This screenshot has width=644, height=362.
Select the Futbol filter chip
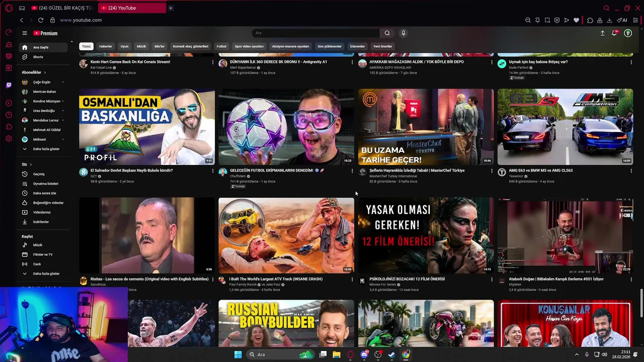pyautogui.click(x=221, y=46)
